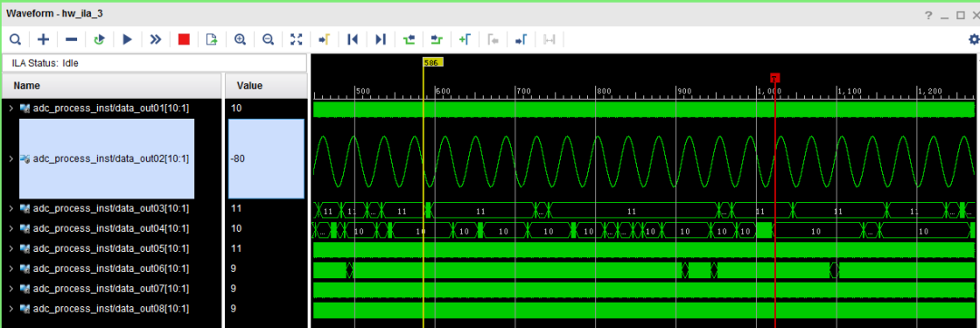Click value 10 of data_out01
Image resolution: width=980 pixels, height=328 pixels.
pos(236,109)
